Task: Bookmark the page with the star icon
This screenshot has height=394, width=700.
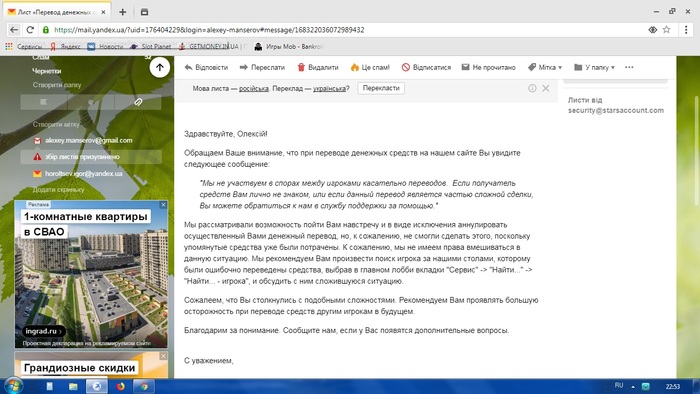Action: (x=667, y=30)
